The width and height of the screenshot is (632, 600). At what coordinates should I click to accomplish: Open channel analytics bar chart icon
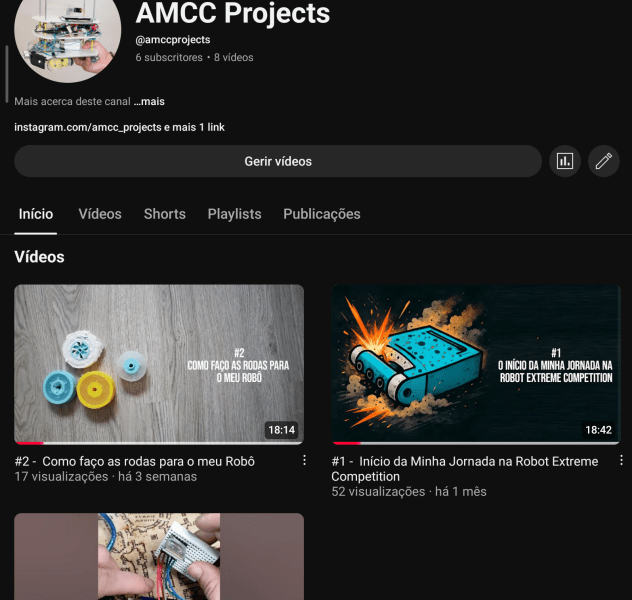point(565,161)
